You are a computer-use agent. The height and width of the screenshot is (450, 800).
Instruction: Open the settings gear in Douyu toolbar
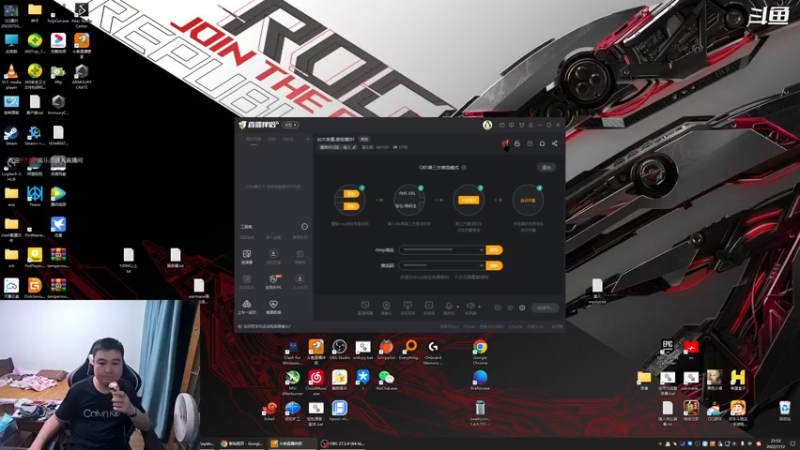[x=522, y=308]
